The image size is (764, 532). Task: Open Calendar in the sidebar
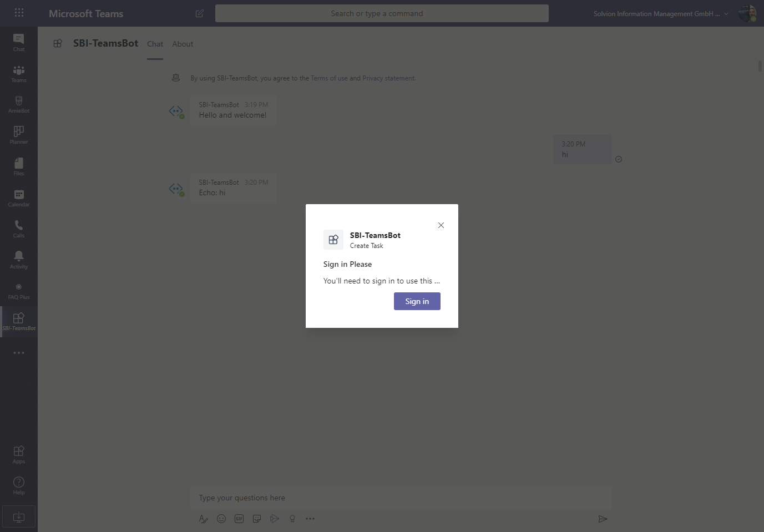pos(19,197)
